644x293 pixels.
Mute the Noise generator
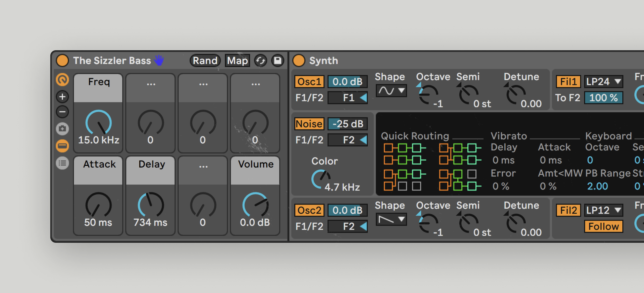pyautogui.click(x=309, y=123)
